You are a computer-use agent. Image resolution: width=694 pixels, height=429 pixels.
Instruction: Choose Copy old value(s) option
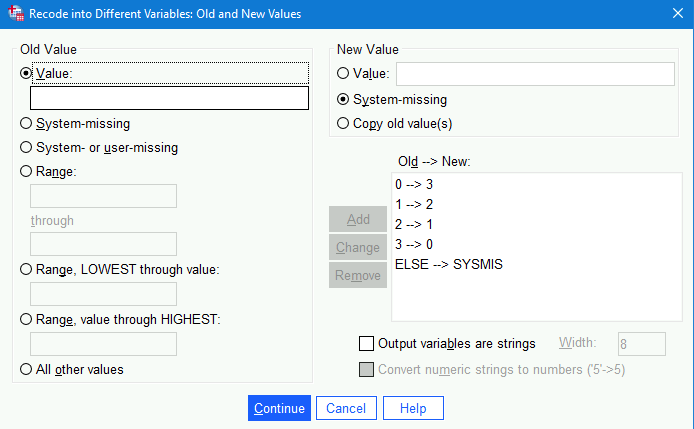[343, 123]
